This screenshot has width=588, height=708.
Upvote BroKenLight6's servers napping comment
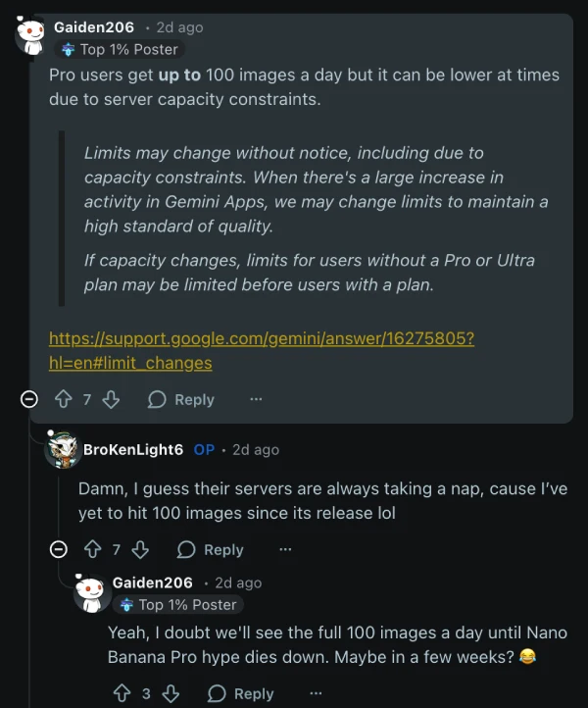(94, 550)
